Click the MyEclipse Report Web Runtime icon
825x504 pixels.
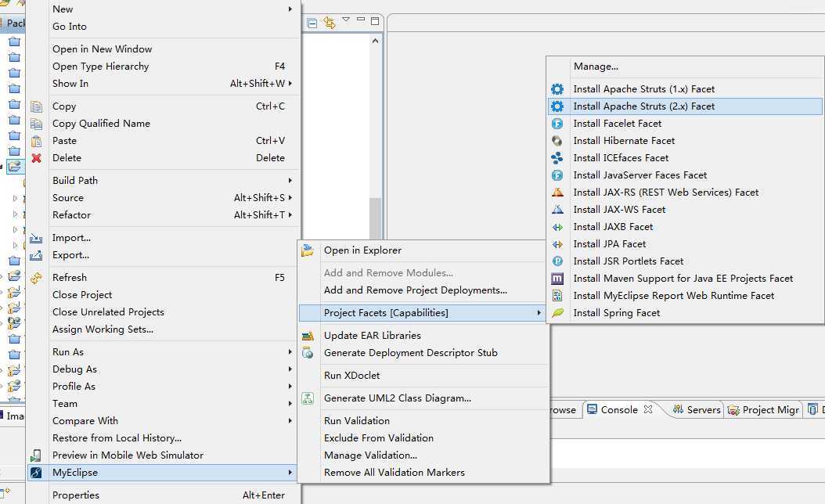click(x=557, y=296)
